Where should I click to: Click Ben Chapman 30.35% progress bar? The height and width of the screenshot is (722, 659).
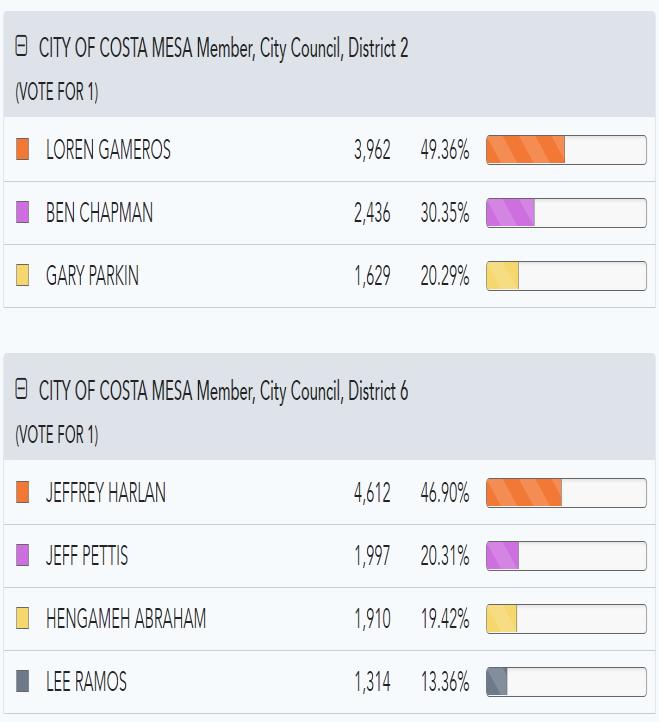(566, 213)
